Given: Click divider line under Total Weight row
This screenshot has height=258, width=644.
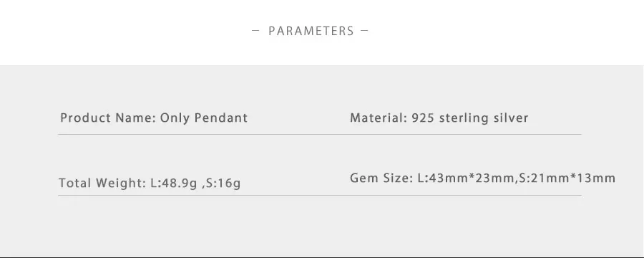Looking at the screenshot, I should click(x=320, y=195).
